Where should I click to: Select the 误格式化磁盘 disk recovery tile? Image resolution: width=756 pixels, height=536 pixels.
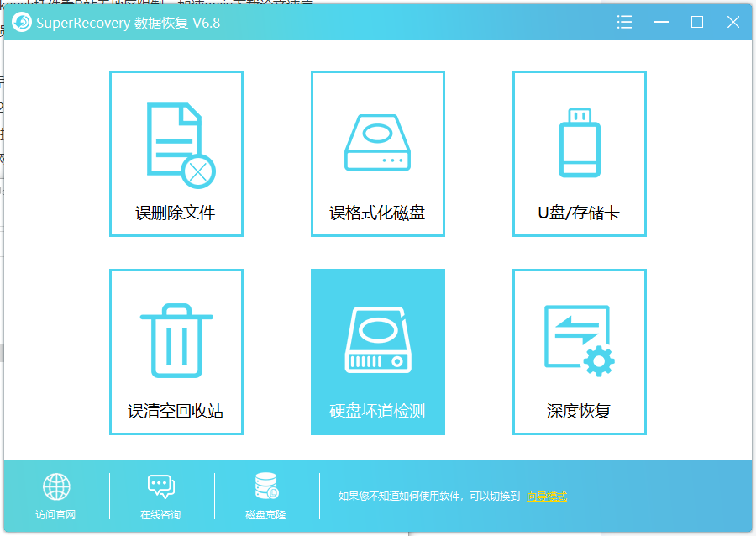coord(377,154)
